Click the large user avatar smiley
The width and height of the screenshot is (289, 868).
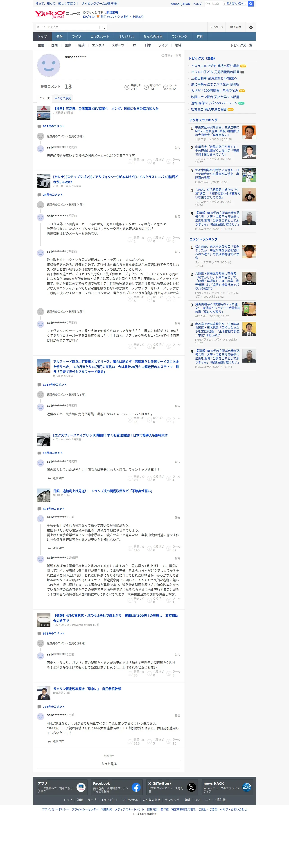pyautogui.click(x=48, y=65)
